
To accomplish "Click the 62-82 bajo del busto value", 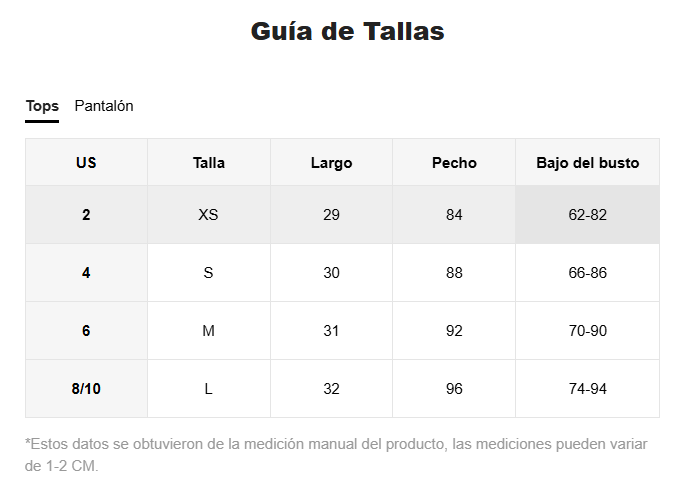I will click(x=587, y=215).
